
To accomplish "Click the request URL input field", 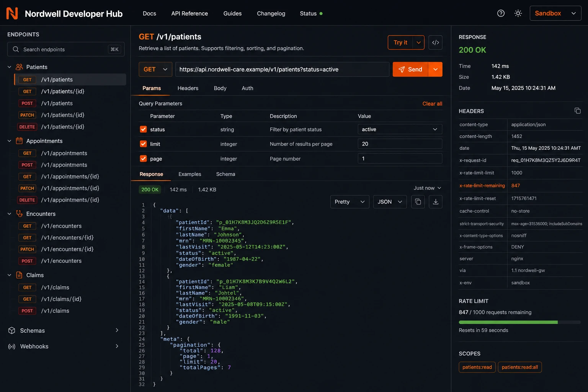I will tap(282, 69).
